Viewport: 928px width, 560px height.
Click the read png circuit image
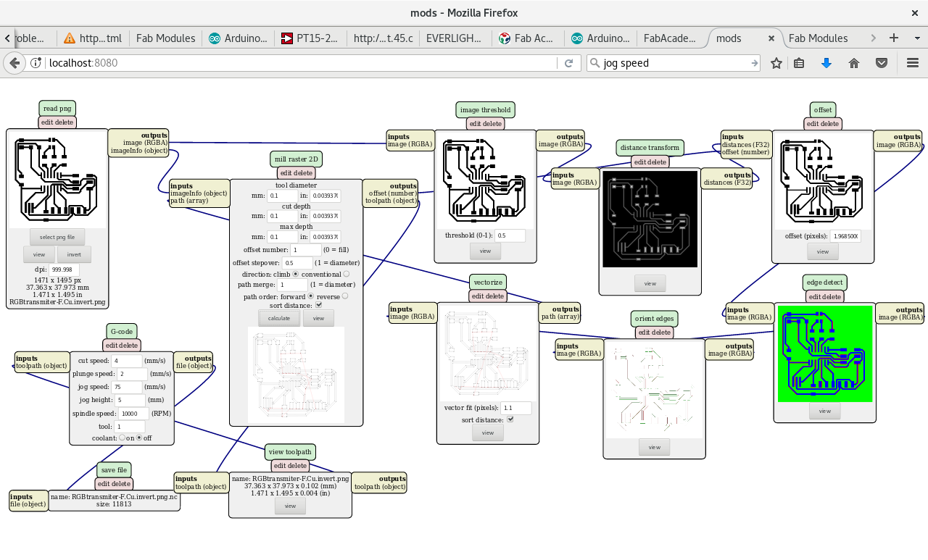(x=57, y=179)
